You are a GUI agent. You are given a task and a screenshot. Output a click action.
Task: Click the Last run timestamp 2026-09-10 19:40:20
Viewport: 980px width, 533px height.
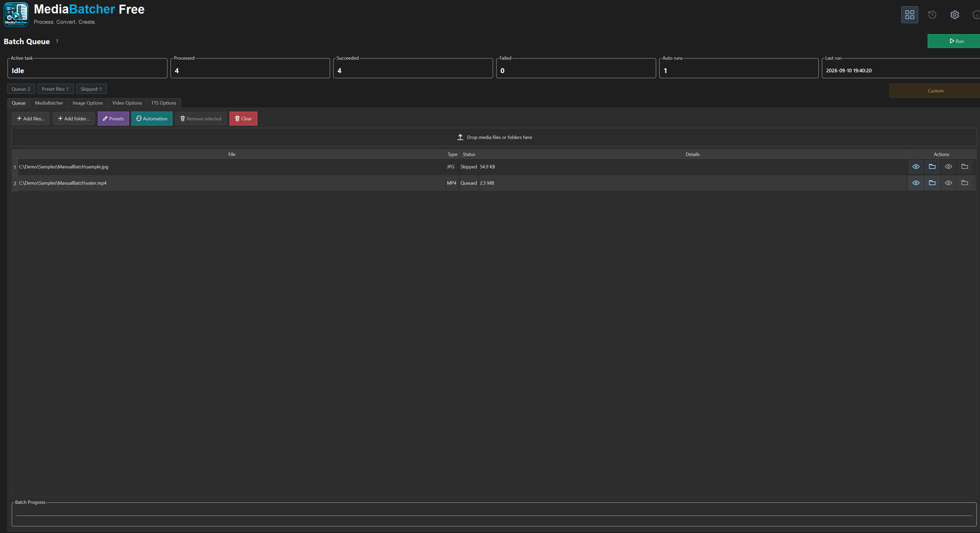(849, 71)
